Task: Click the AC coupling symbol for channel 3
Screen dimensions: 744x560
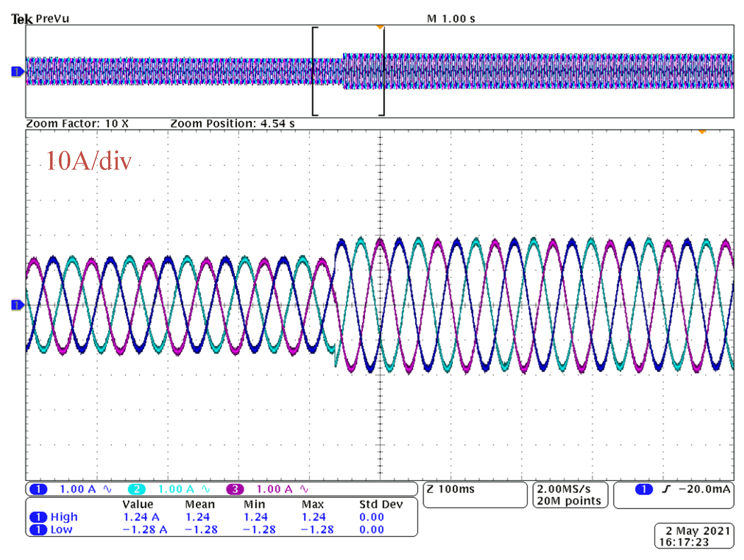Action: tap(304, 489)
